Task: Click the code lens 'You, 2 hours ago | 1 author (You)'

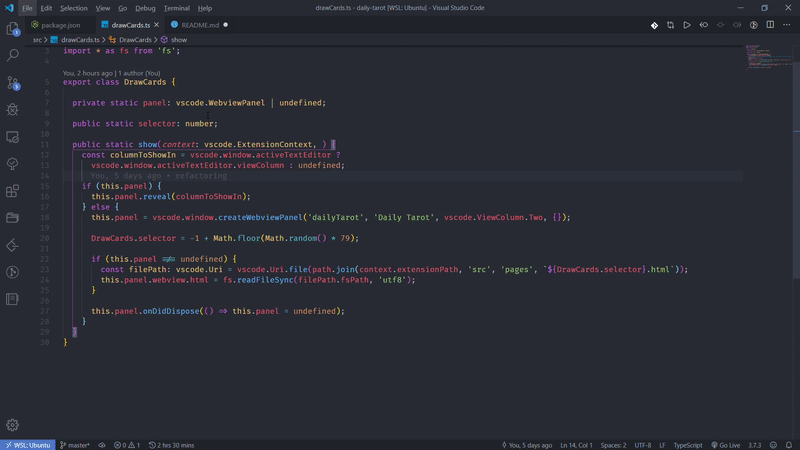Action: (111, 73)
